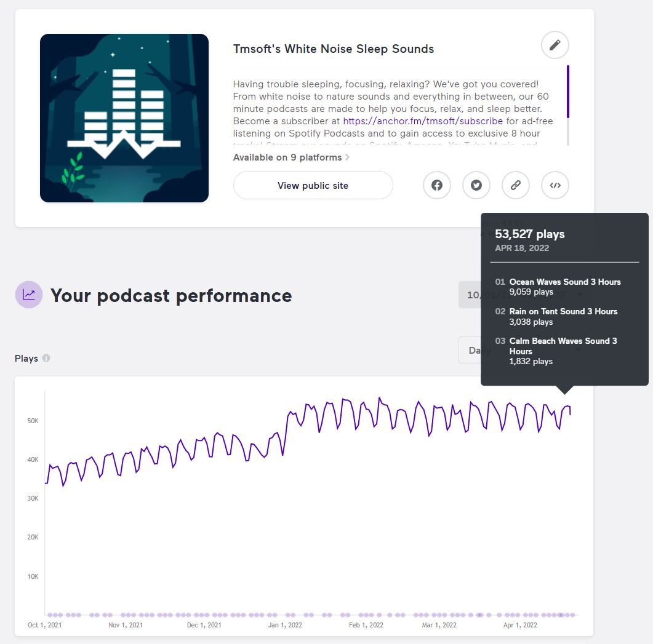Click the 20K y-axis label
Image resolution: width=653 pixels, height=644 pixels.
click(x=33, y=537)
